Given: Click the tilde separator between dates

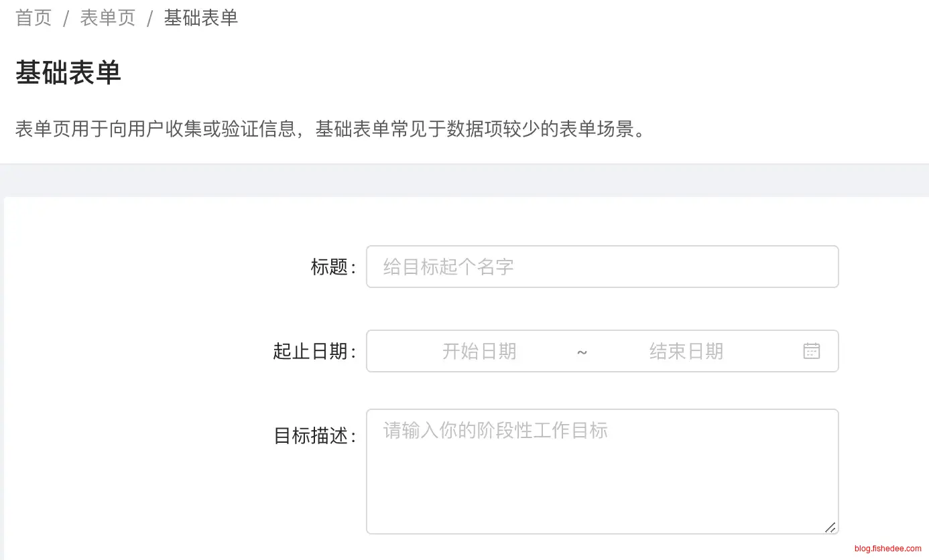Looking at the screenshot, I should pyautogui.click(x=582, y=352).
